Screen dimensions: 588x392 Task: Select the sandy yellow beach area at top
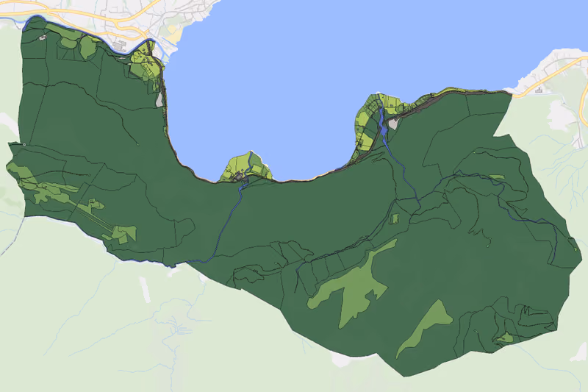pyautogui.click(x=175, y=36)
